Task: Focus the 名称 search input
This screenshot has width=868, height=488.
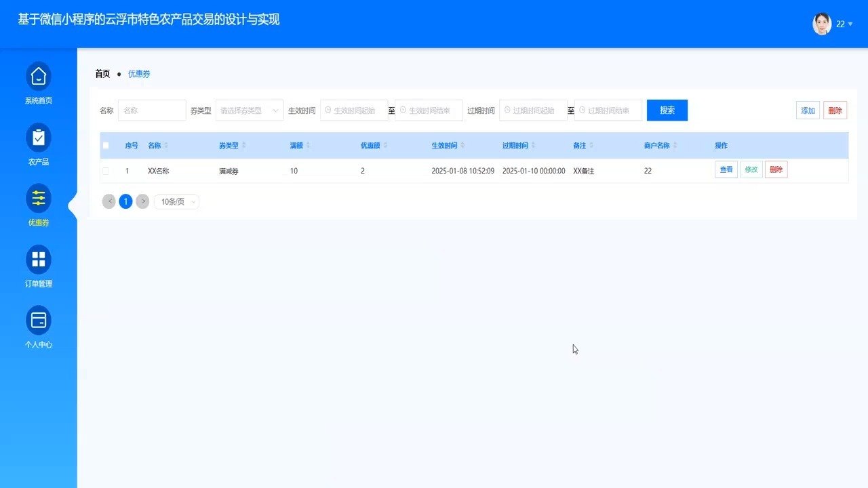Action: (x=152, y=110)
